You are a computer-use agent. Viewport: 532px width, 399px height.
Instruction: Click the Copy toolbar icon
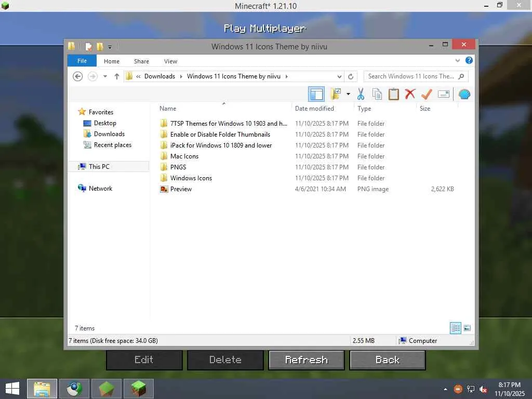[377, 94]
